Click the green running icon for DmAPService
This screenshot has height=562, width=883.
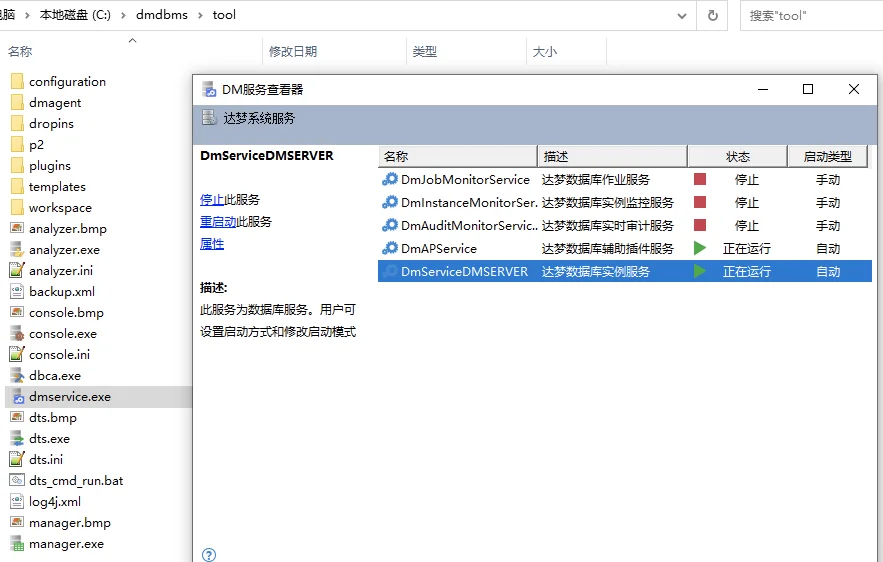[x=700, y=248]
